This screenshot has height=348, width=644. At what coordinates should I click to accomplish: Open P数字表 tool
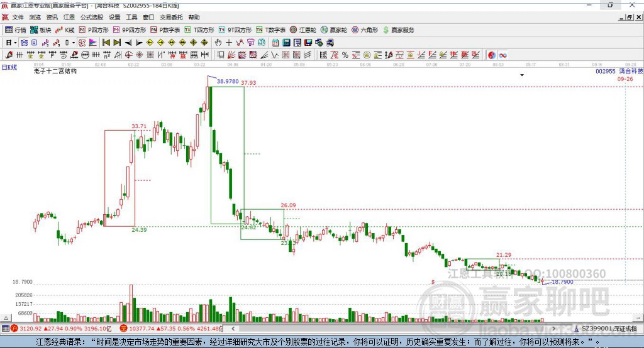coord(165,30)
